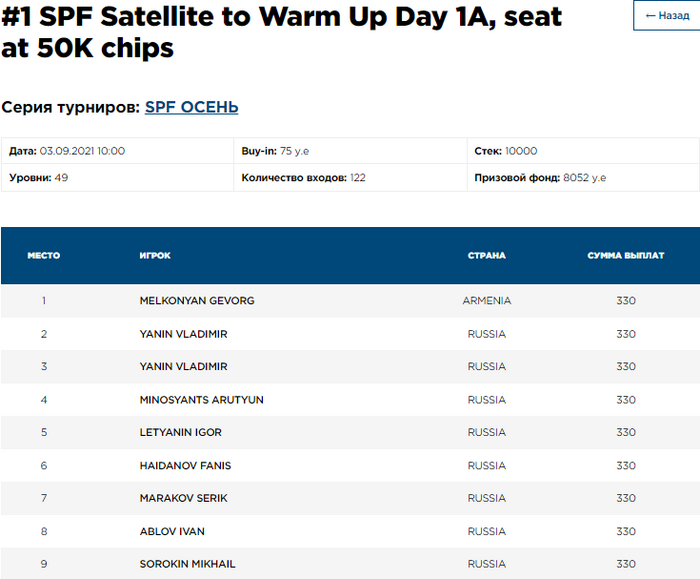Image resolution: width=700 pixels, height=579 pixels.
Task: Click the СУММА ВЫПЛАТ column header
Action: pyautogui.click(x=625, y=256)
